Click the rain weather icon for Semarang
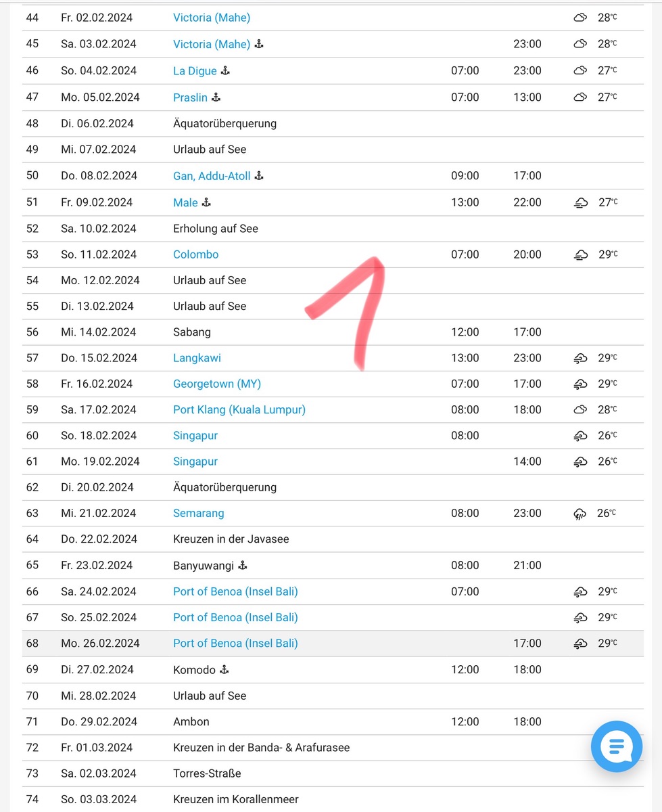The width and height of the screenshot is (662, 812). (580, 514)
